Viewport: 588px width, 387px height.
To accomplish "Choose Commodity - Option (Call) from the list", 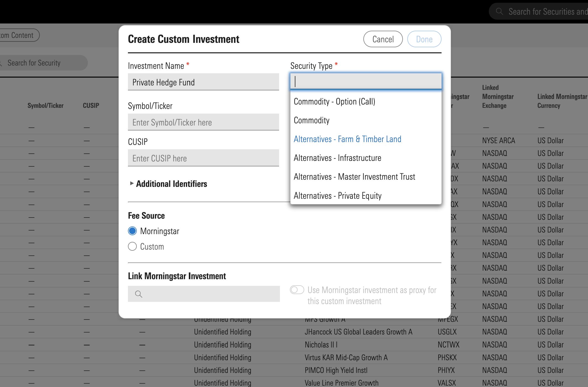I will click(x=334, y=101).
